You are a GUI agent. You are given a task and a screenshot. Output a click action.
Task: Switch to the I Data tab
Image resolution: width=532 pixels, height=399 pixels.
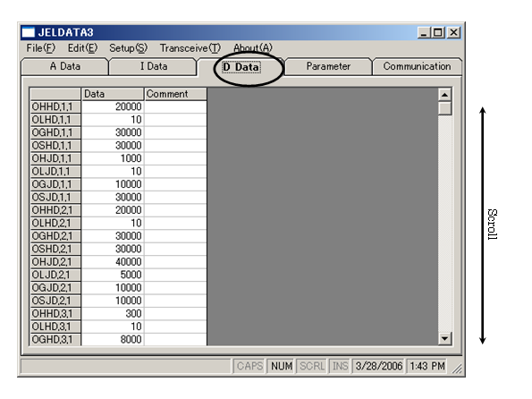pyautogui.click(x=154, y=66)
